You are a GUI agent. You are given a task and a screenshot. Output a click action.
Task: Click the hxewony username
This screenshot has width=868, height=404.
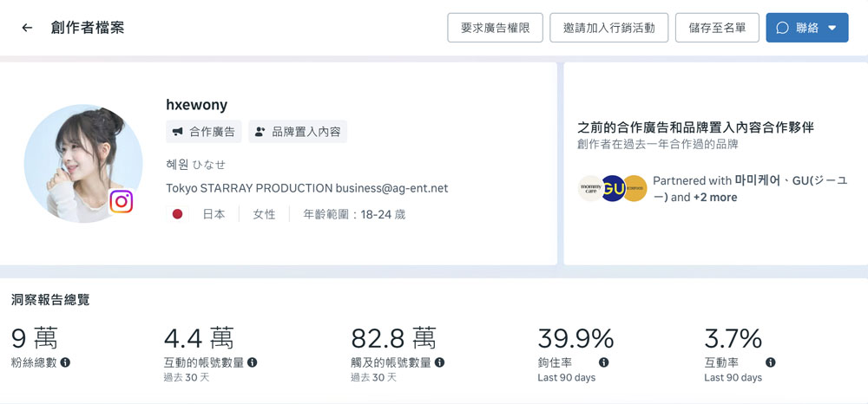tap(196, 105)
